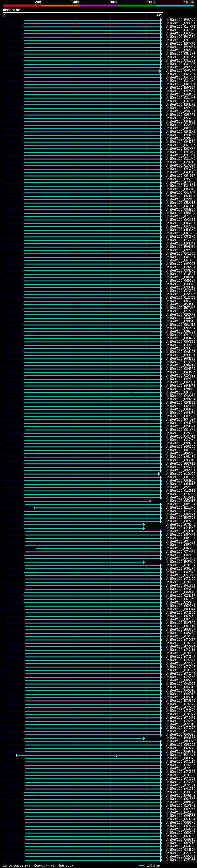Select hit label UniRef100_Q9SPA1
197x868 pixels.
click(180, 115)
